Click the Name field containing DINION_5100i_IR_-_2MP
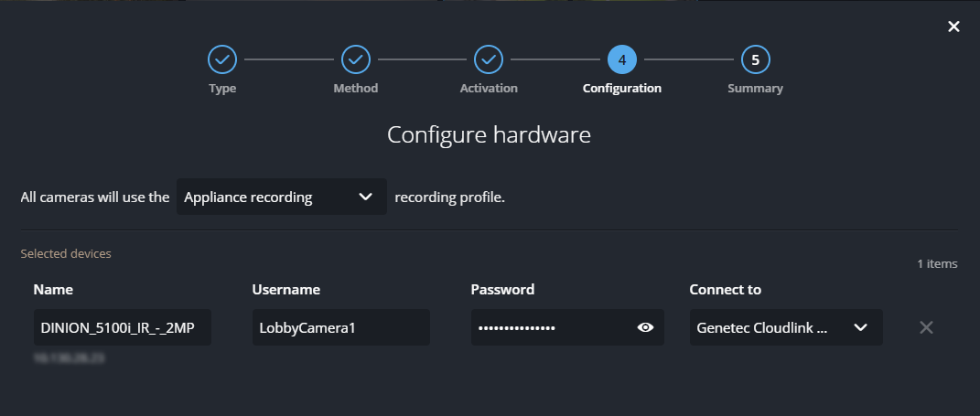Image resolution: width=980 pixels, height=416 pixels. pyautogui.click(x=123, y=327)
